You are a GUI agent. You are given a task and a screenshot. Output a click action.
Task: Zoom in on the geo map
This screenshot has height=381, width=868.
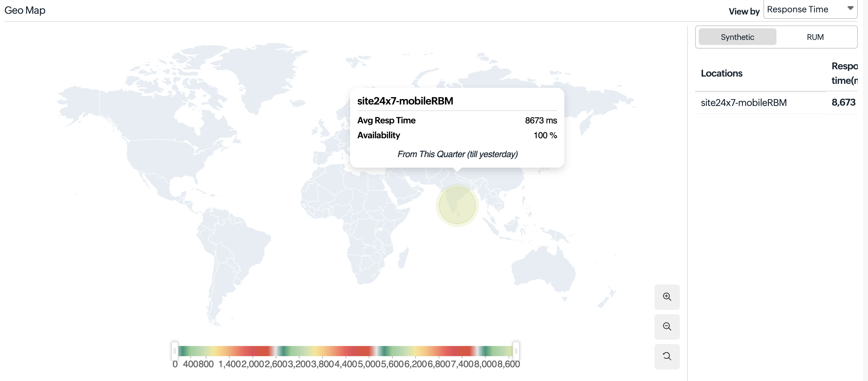coord(667,297)
